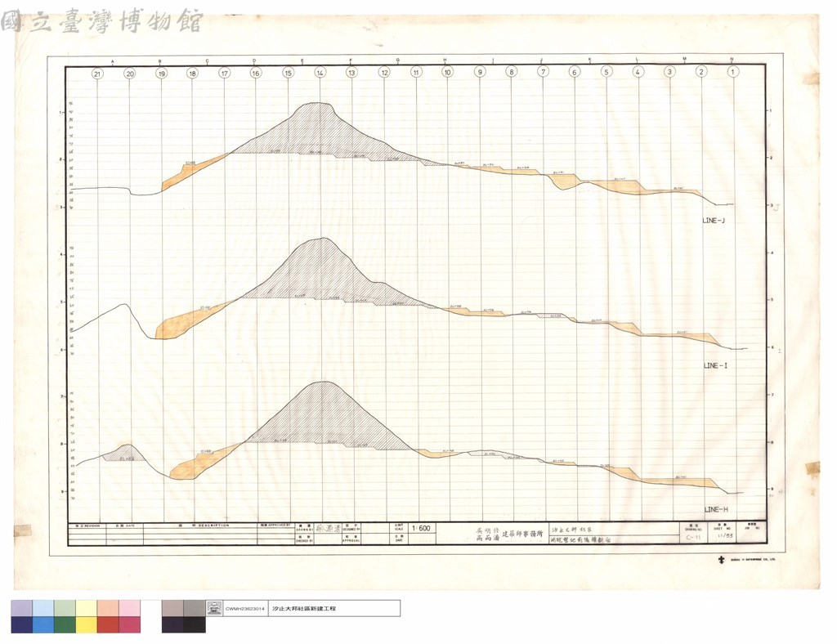Click the LINE-J section label
The width and height of the screenshot is (837, 644).
coord(714,221)
